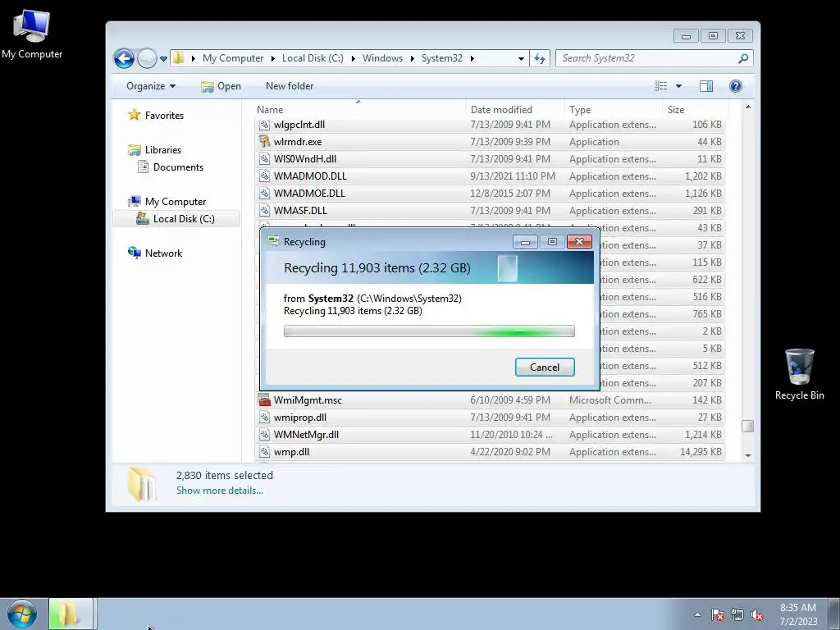
Task: Click scroll down arrow in file list
Action: point(748,455)
